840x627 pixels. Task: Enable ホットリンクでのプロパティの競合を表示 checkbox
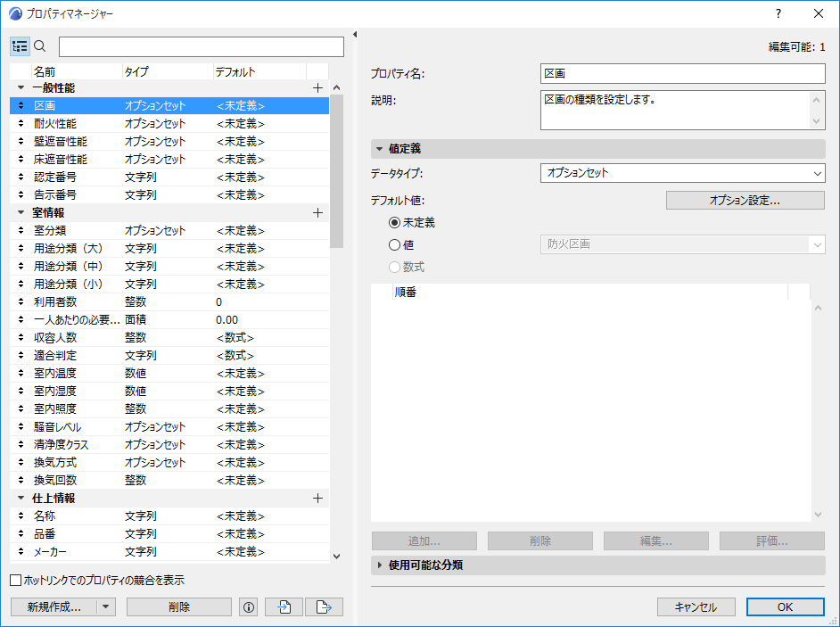click(16, 581)
